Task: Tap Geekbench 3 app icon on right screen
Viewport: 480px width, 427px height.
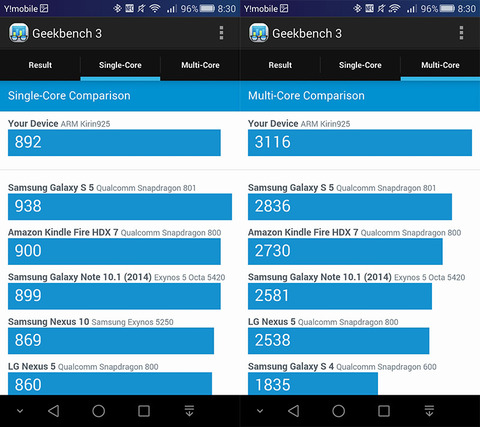Action: (259, 33)
